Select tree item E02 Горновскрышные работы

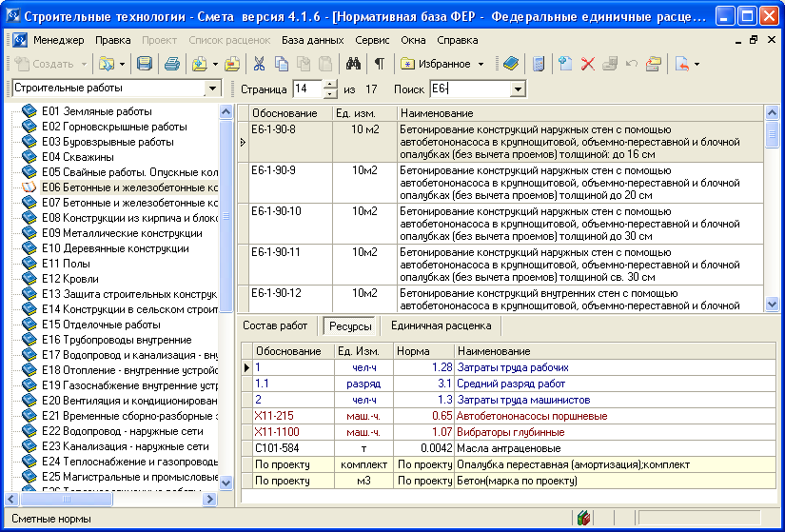tap(114, 127)
